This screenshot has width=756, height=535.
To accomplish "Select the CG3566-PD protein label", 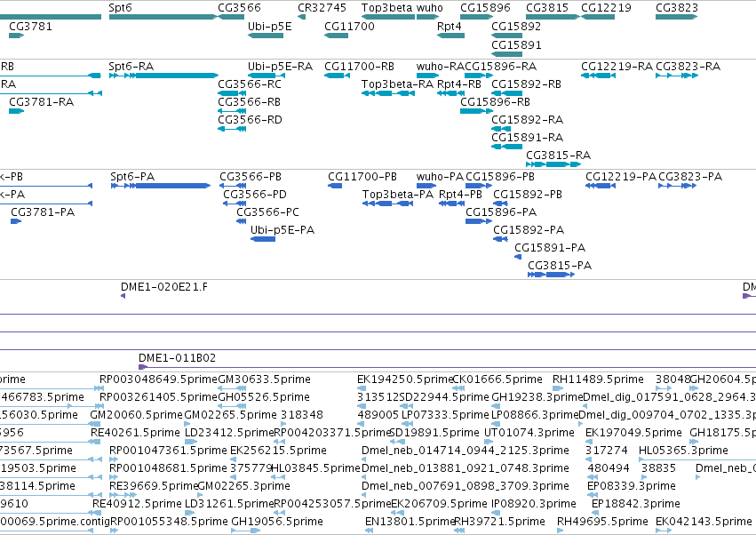I will pyautogui.click(x=255, y=195).
